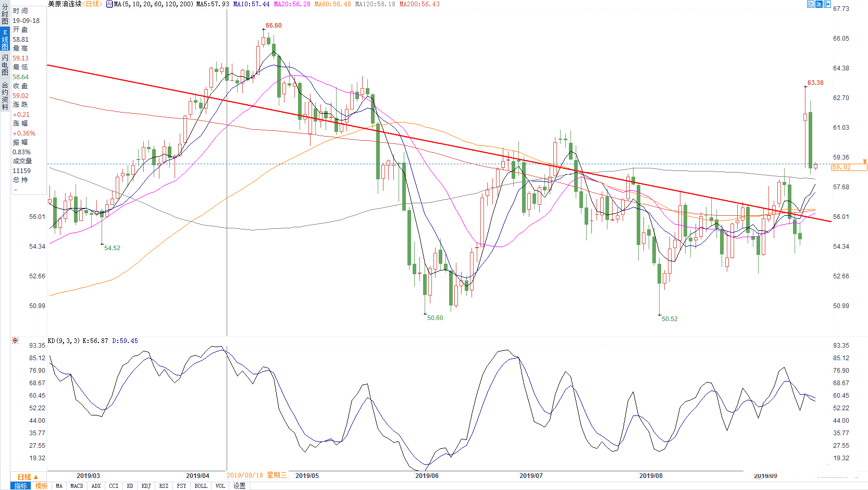Click the K:56.87 value
868x490 pixels.
coord(95,341)
